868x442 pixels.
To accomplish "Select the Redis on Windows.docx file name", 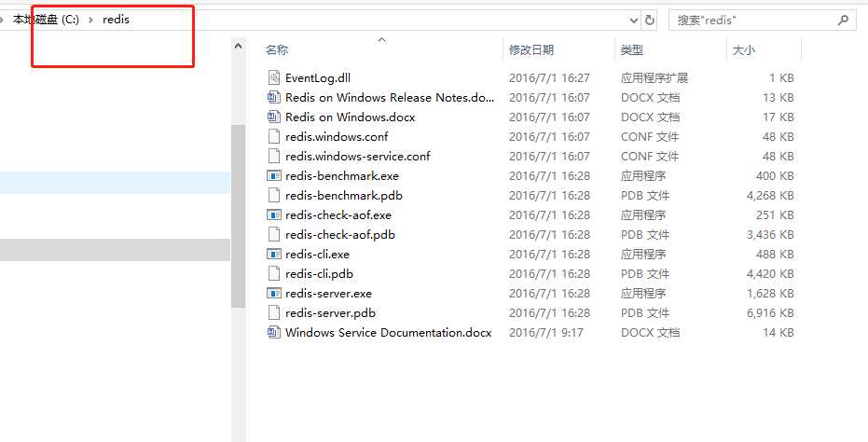I will click(350, 117).
